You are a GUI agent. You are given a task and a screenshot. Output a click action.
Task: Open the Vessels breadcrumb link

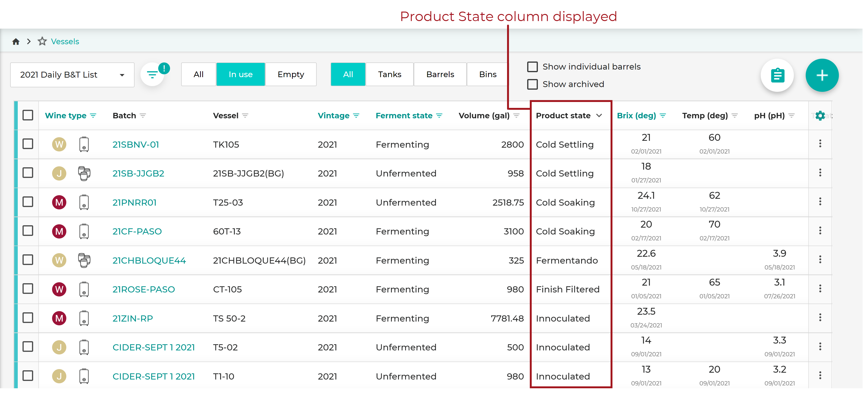(x=65, y=42)
